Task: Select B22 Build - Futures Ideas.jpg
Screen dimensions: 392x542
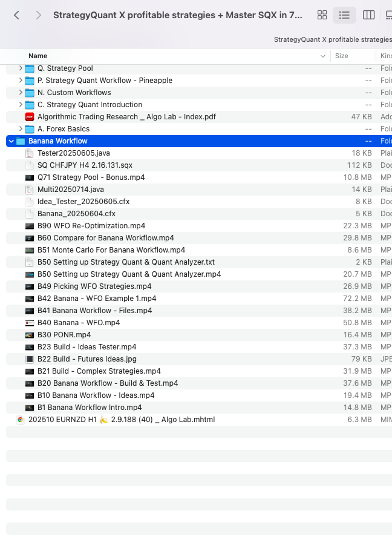Action: coord(87,359)
